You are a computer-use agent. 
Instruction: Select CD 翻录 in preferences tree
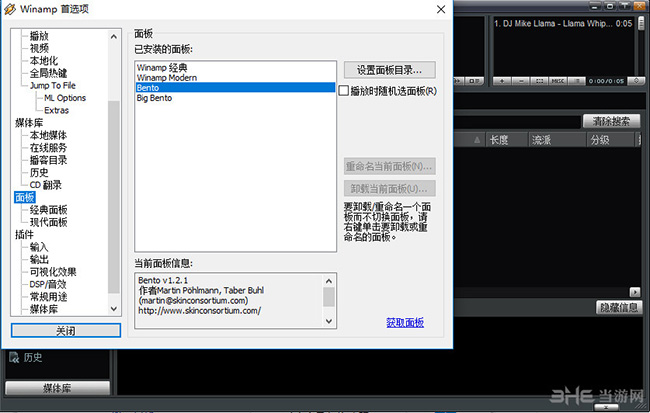tap(46, 185)
